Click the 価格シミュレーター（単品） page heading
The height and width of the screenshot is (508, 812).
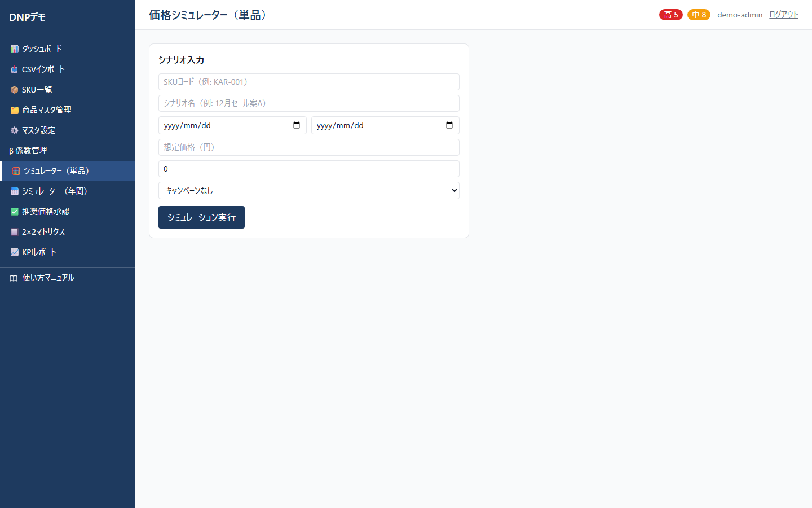pyautogui.click(x=209, y=15)
